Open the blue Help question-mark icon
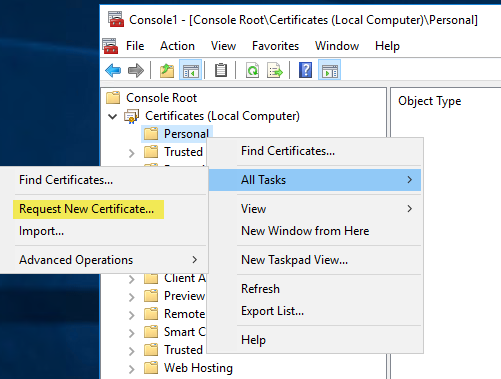Image resolution: width=501 pixels, height=379 pixels. coord(305,70)
